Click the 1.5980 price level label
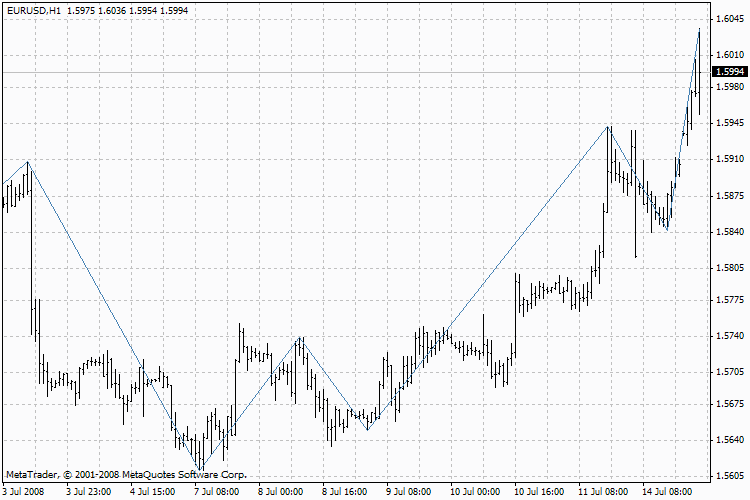Image resolution: width=750 pixels, height=500 pixels. [730, 87]
